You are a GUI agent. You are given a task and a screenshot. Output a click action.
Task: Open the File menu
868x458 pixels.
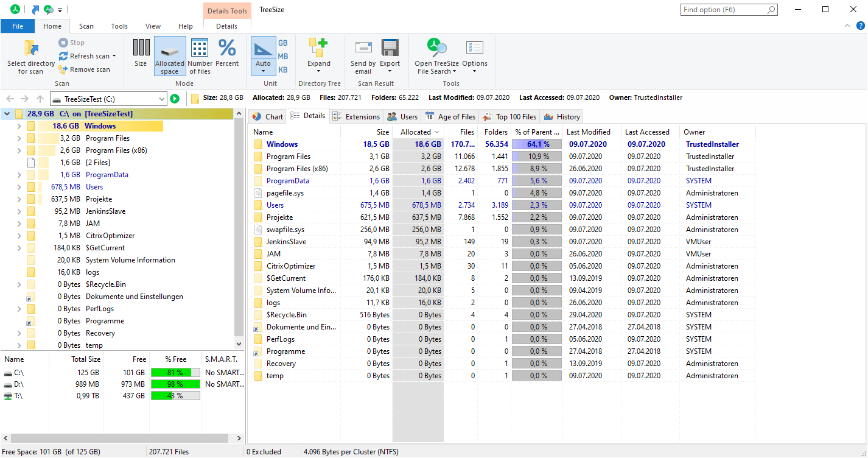point(18,26)
